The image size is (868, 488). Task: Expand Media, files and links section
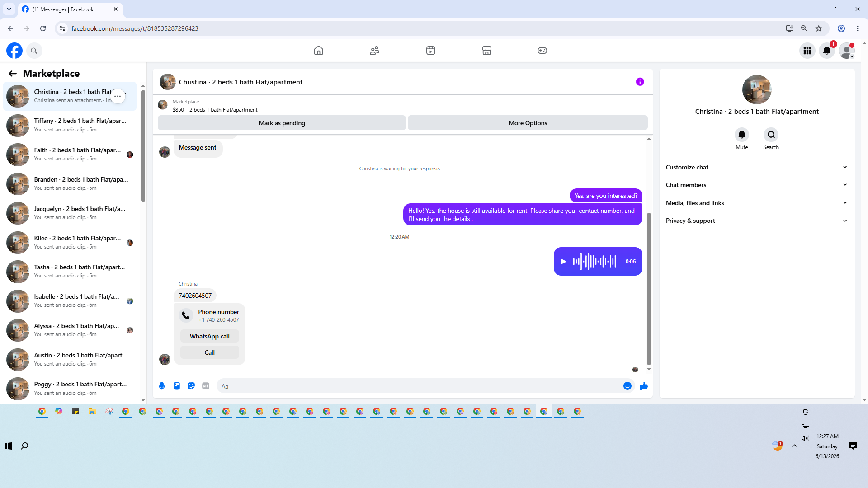pyautogui.click(x=756, y=203)
